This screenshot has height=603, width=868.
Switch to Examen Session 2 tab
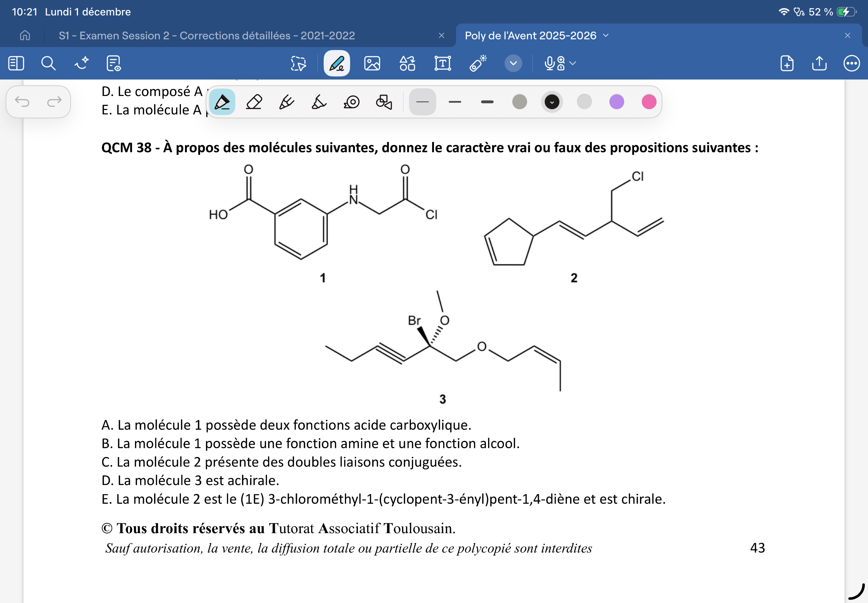click(x=207, y=36)
